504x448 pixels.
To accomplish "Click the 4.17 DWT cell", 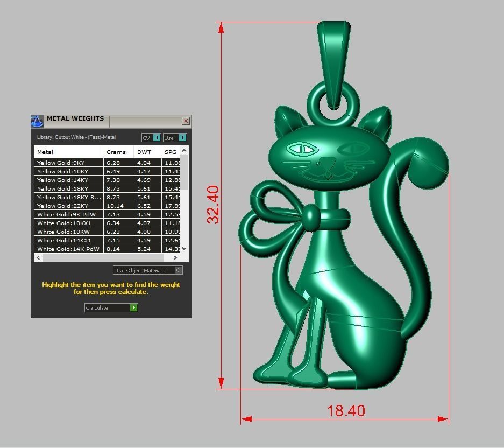I will pos(147,171).
